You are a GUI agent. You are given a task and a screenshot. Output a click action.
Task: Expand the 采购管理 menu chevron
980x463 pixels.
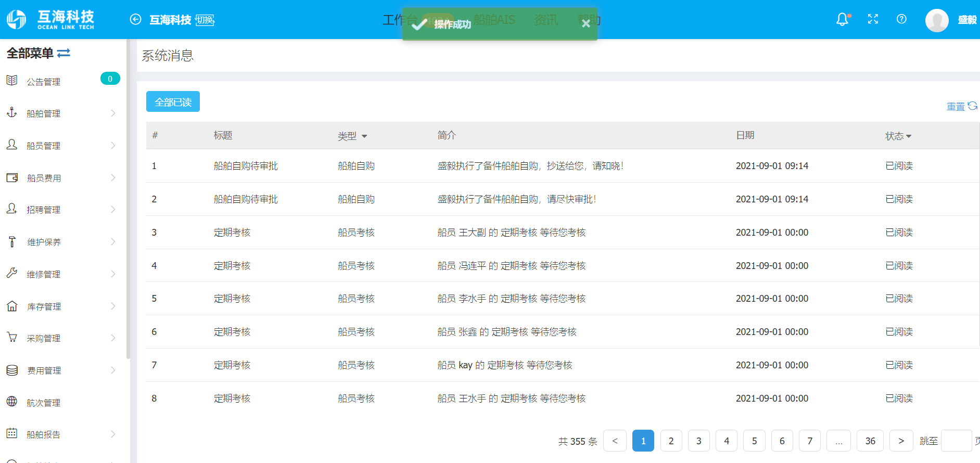[x=113, y=338]
